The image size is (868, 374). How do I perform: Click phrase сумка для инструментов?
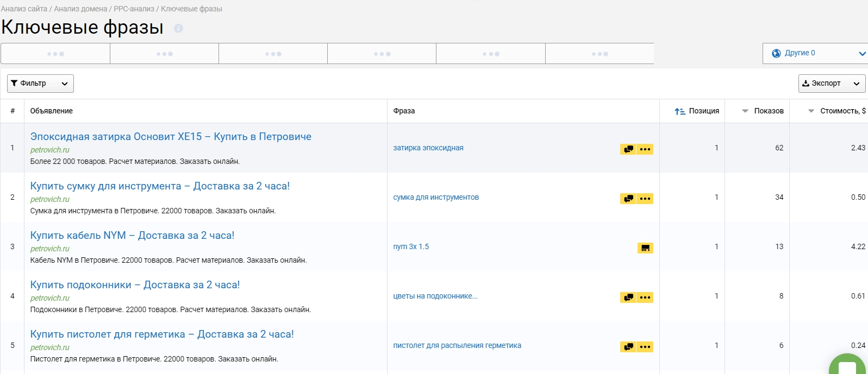point(436,197)
